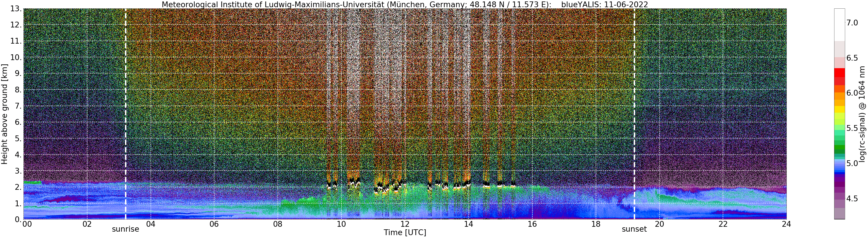Click the x-axis tick label '00'
The image size is (868, 238).
(27, 224)
